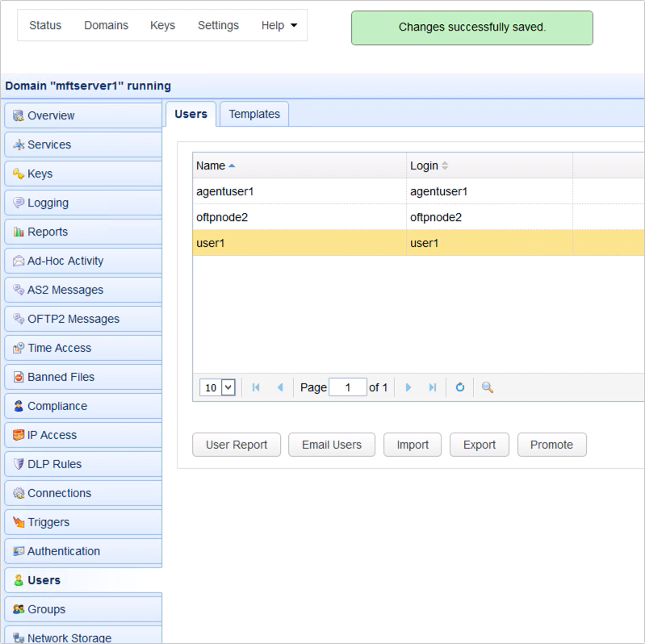Open the Domains menu
The height and width of the screenshot is (644, 645).
click(x=106, y=25)
